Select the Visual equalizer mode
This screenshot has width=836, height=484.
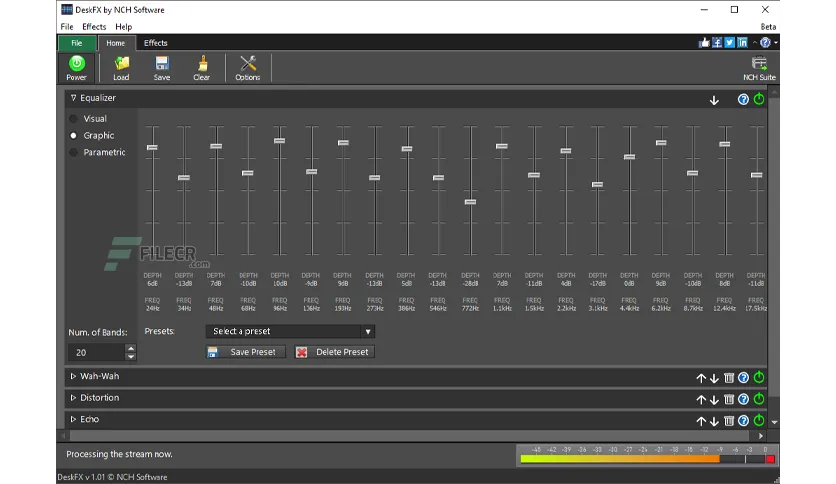click(x=73, y=119)
